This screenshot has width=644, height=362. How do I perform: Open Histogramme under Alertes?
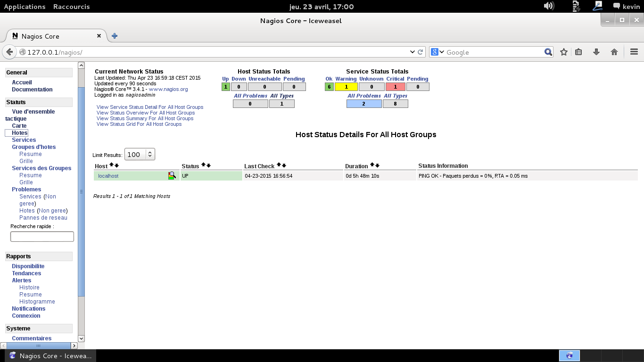point(37,302)
